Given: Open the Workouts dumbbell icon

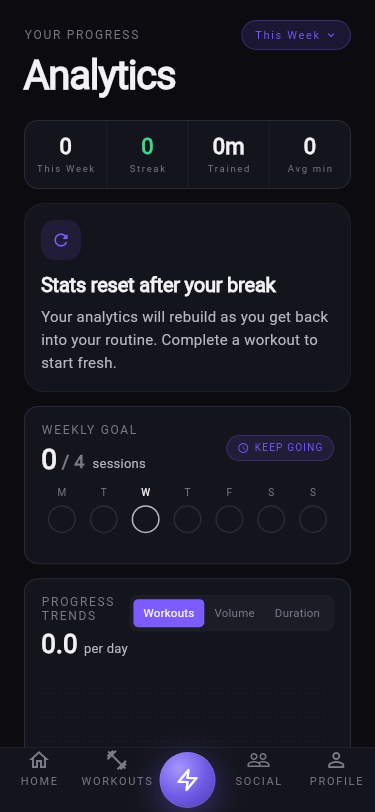Looking at the screenshot, I should [117, 760].
